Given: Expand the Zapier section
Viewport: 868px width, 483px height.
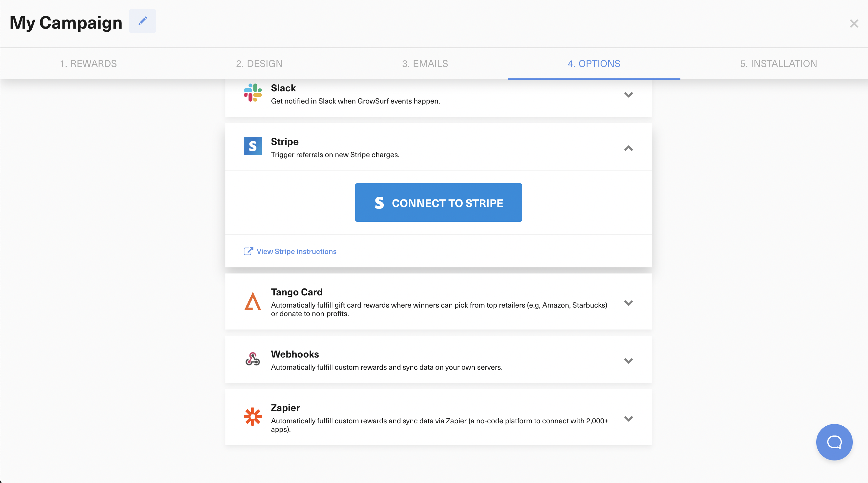Looking at the screenshot, I should (628, 418).
